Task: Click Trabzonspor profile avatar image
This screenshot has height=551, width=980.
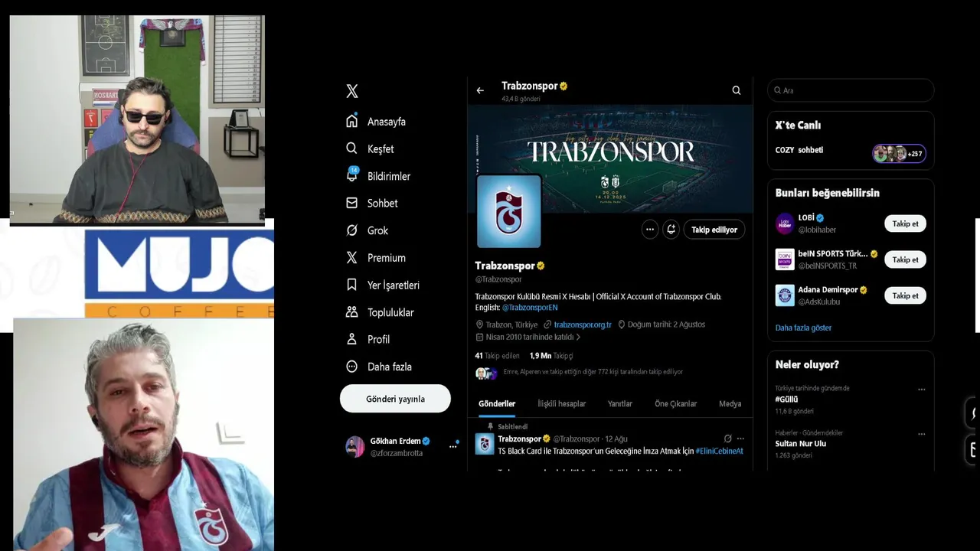Action: coord(509,211)
